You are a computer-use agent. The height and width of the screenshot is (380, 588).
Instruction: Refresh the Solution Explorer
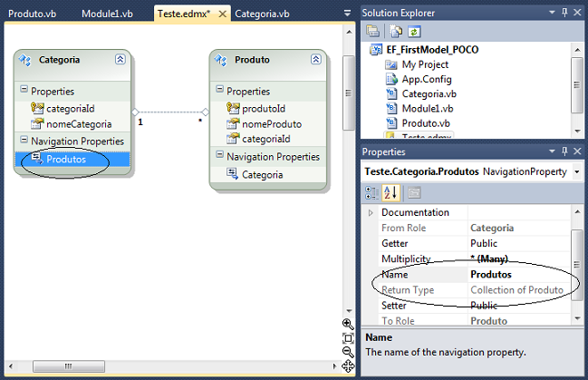point(414,31)
